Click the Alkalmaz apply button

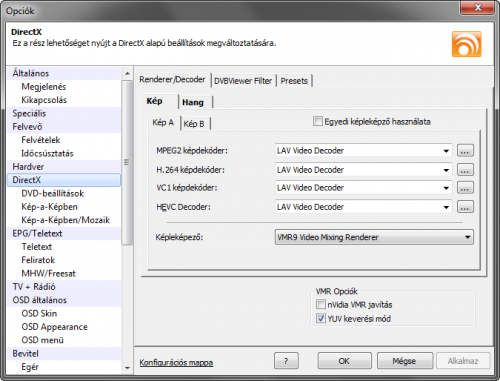pos(463,361)
